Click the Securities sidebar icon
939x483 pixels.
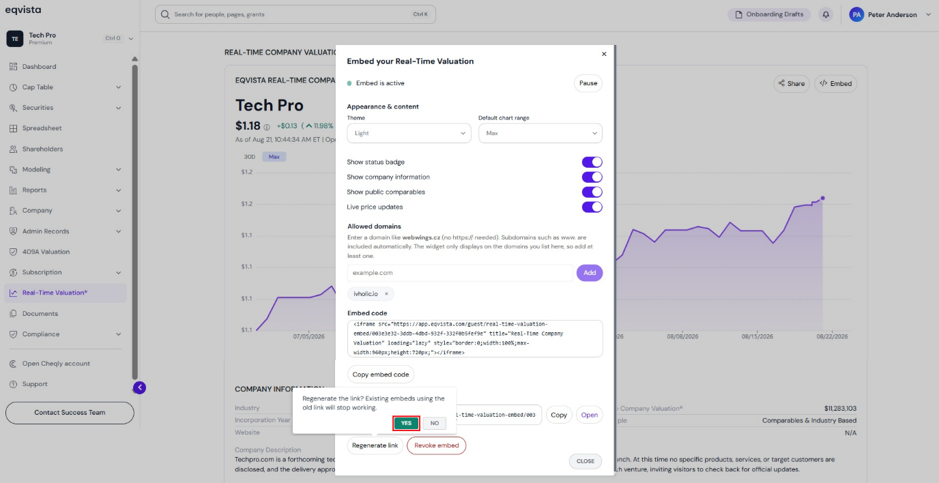13,108
